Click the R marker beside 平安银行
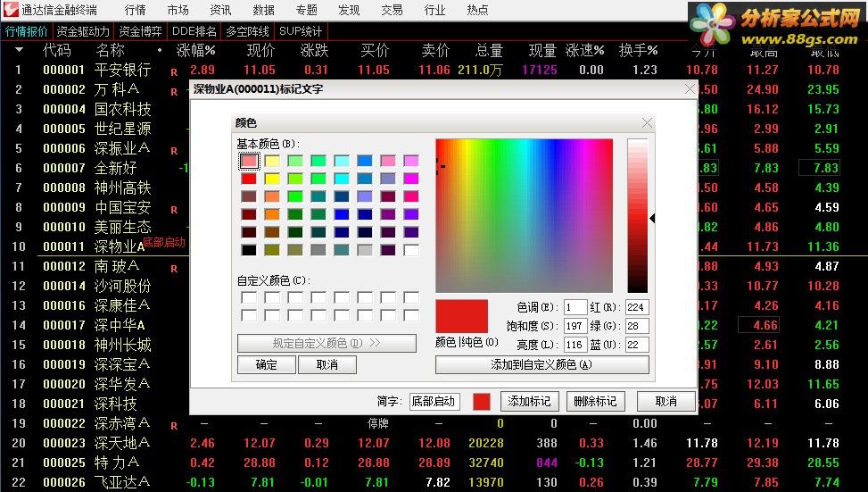 (x=174, y=72)
